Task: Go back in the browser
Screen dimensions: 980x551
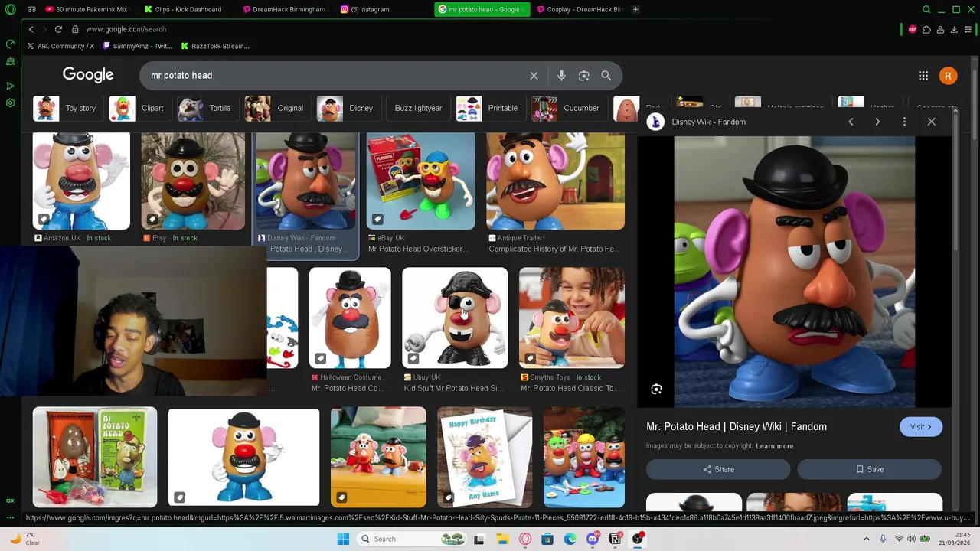Action: click(x=31, y=29)
